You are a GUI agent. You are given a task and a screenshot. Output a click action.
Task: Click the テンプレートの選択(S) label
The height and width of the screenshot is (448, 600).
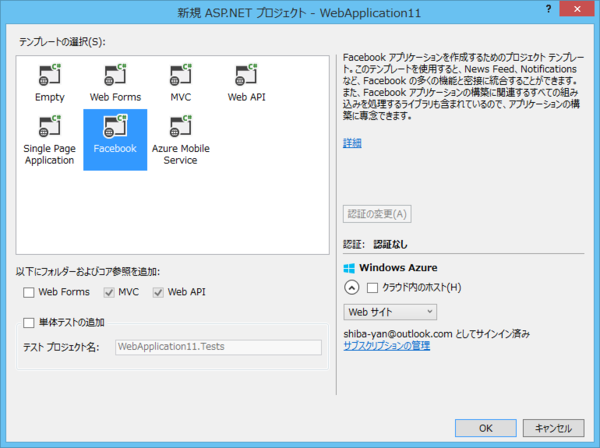coord(62,42)
